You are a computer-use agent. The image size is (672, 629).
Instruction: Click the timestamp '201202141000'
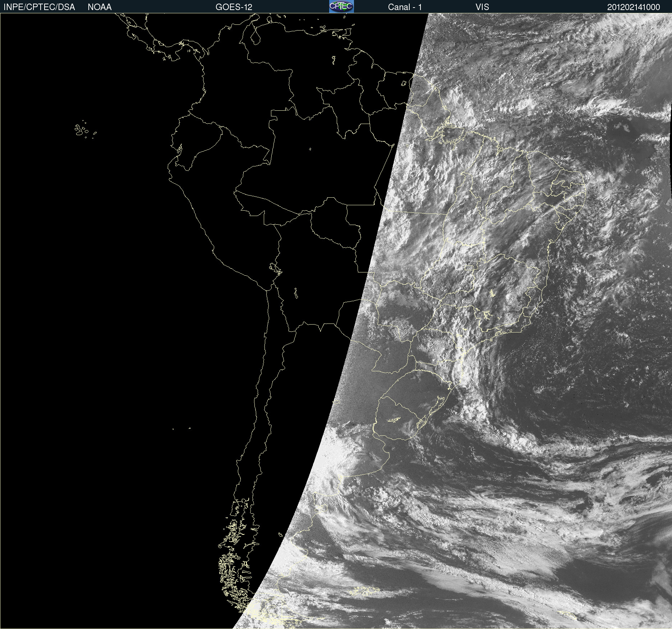(634, 7)
